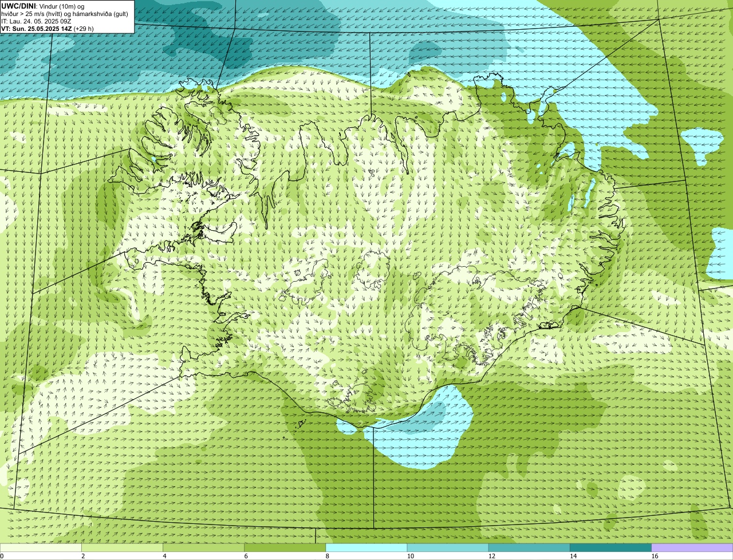Click the 'VT: Sun. 25.05.2025 14Z (+29 h)' line
This screenshot has height=560, width=733.
pyautogui.click(x=48, y=29)
